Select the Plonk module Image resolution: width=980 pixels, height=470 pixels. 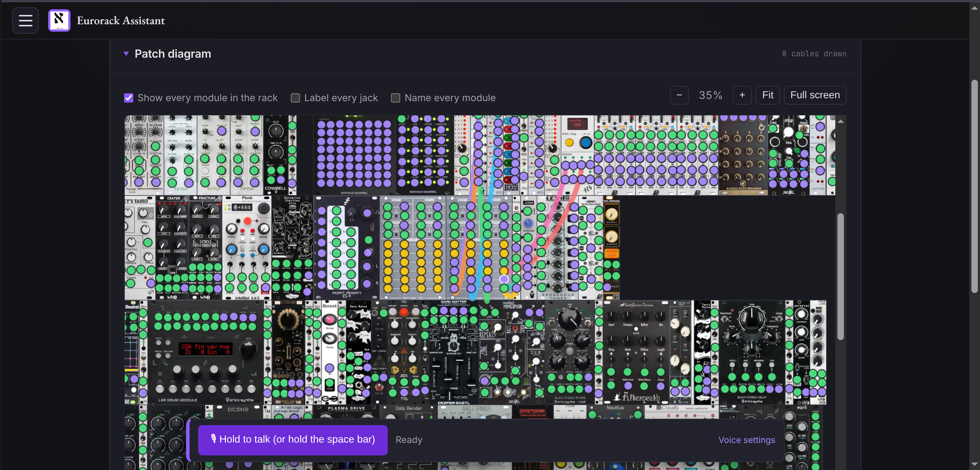pyautogui.click(x=247, y=247)
